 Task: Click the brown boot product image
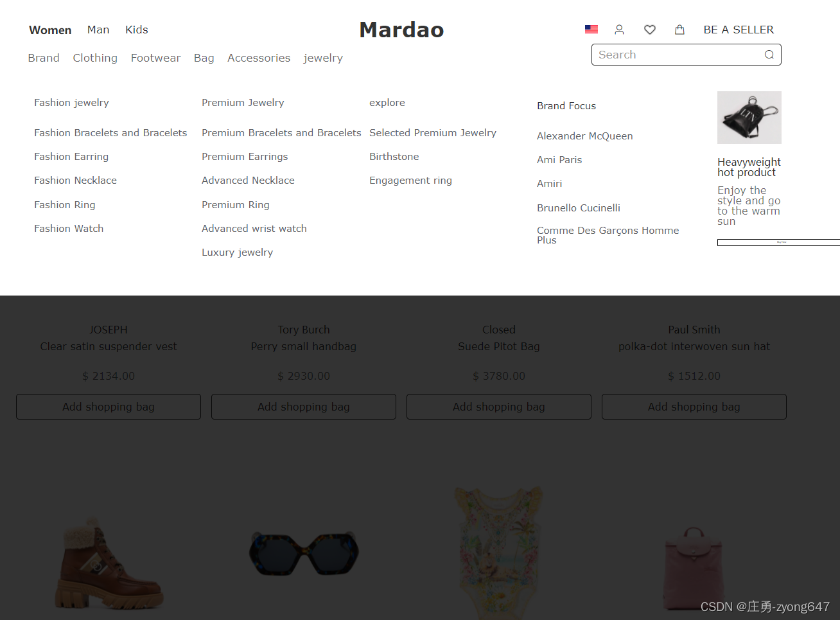click(109, 563)
